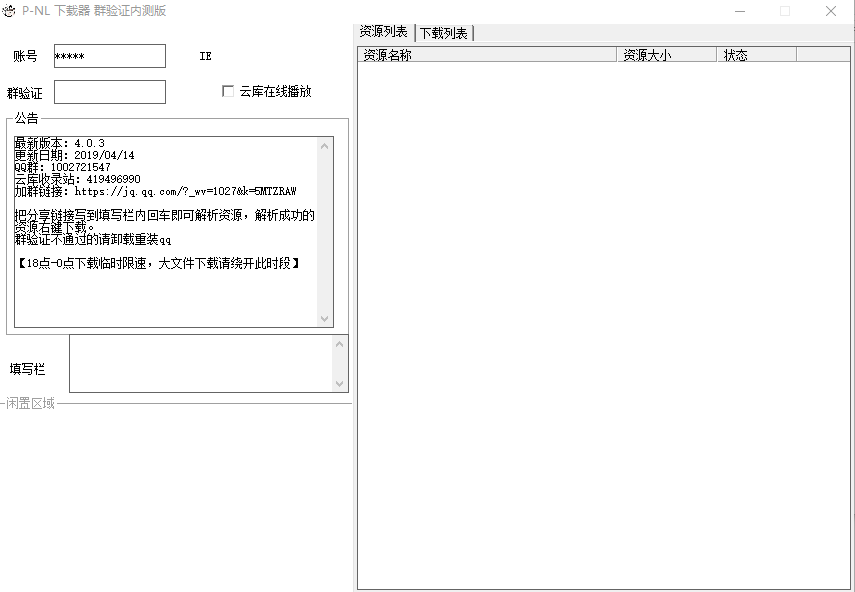Switch to the 下载列表 tab

pyautogui.click(x=442, y=33)
